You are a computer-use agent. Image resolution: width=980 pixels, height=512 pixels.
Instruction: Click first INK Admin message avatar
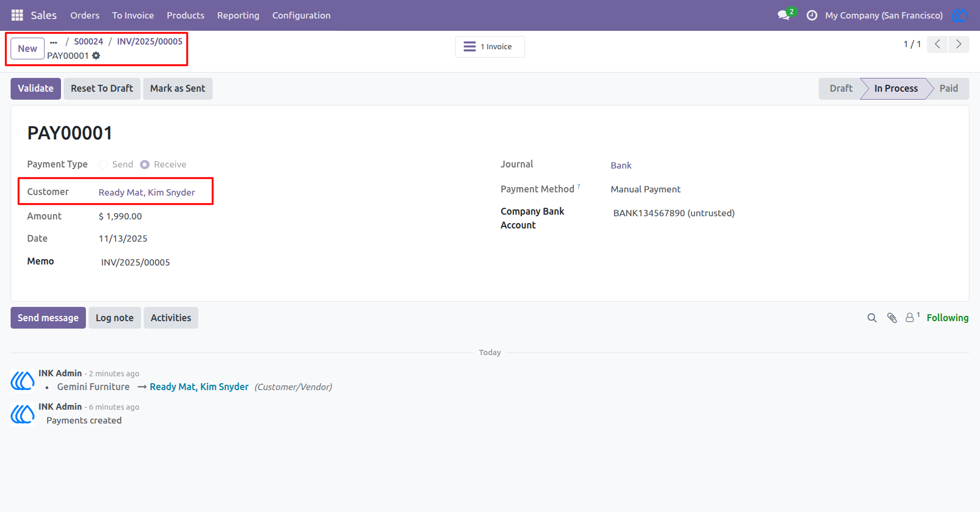click(x=23, y=381)
